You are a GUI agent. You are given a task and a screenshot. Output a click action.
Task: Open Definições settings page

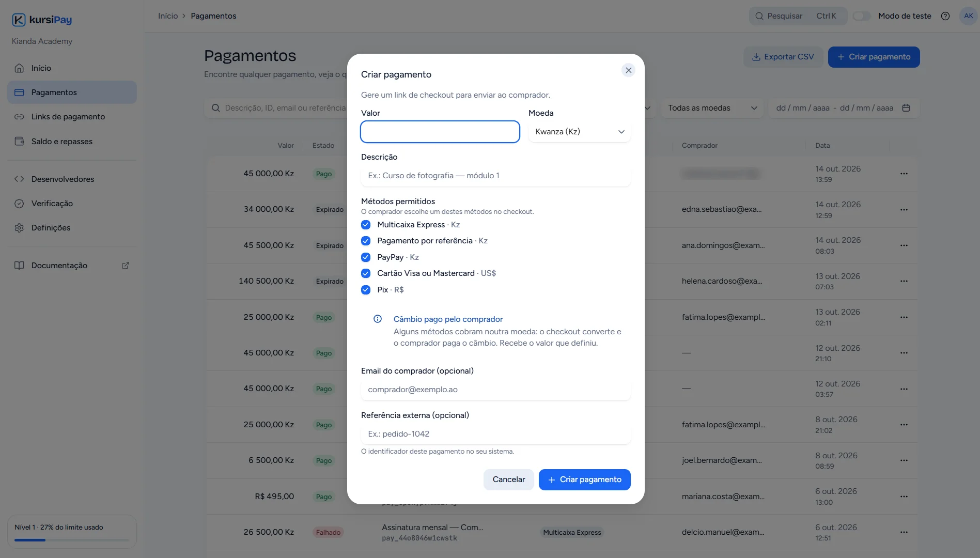72,228
